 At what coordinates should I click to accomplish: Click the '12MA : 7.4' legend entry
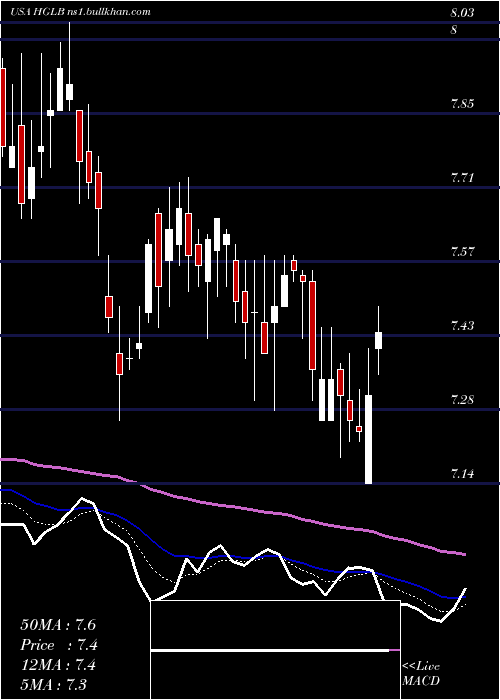coord(58,665)
